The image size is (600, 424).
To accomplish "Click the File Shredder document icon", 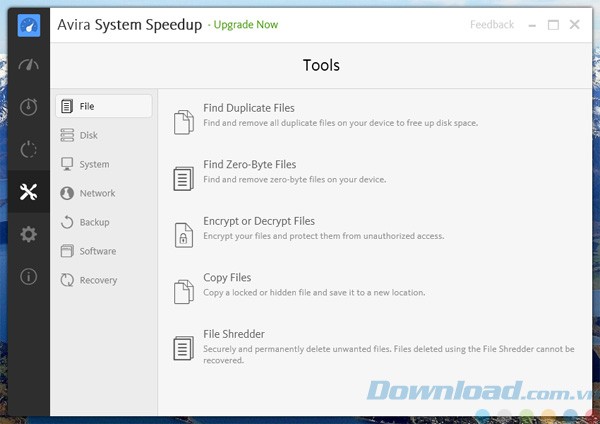I will 184,348.
